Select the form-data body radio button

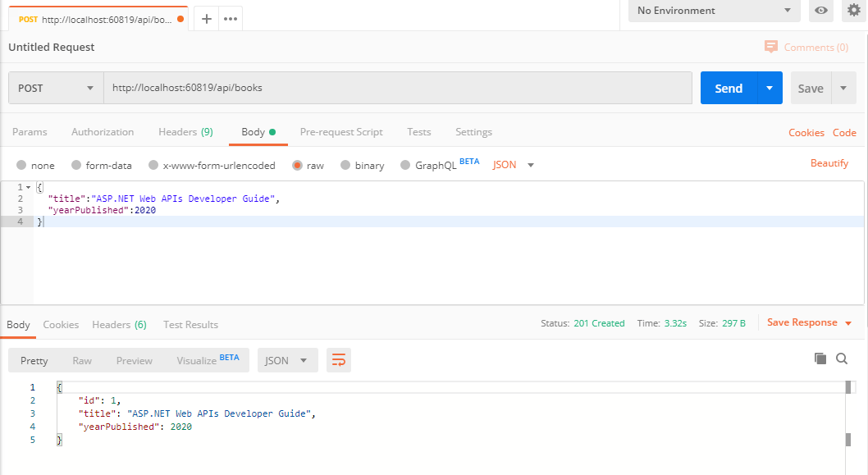[x=76, y=165]
